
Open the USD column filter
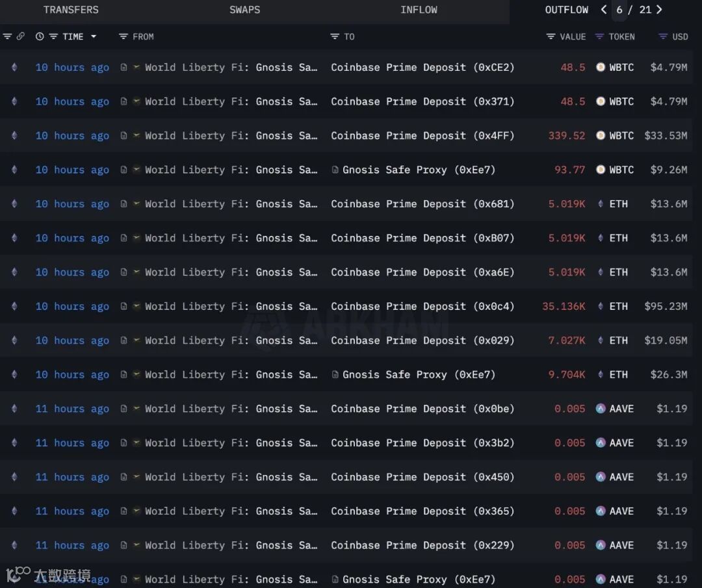point(663,36)
